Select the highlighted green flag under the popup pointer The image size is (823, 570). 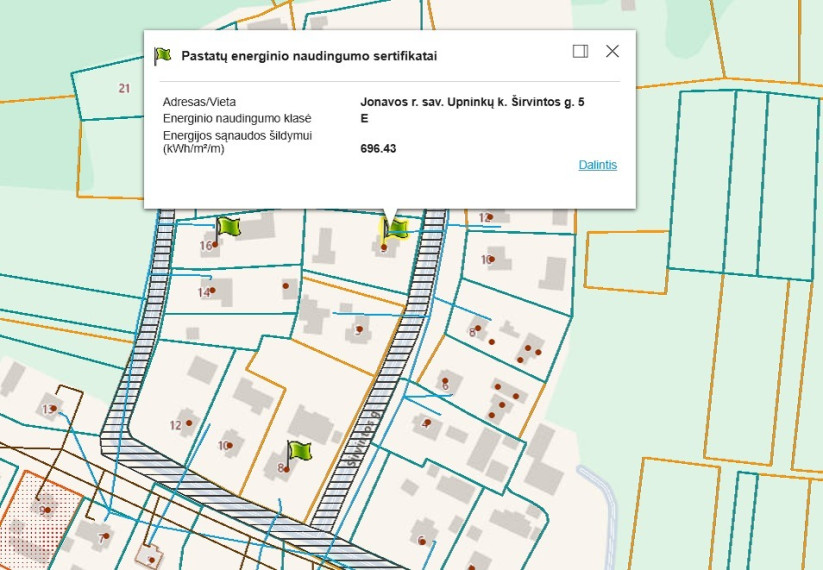click(x=396, y=228)
